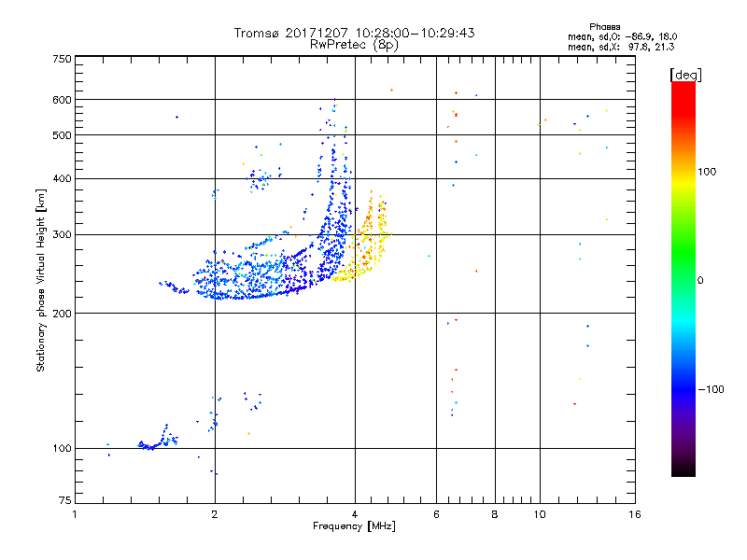747x560 pixels.
Task: Click the x-axis tick label '4'
Action: pyautogui.click(x=355, y=514)
